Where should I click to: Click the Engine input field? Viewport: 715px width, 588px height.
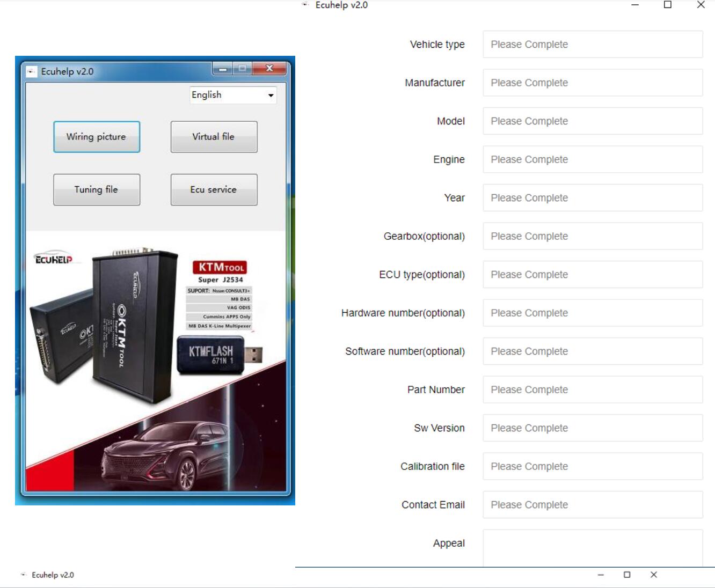592,159
